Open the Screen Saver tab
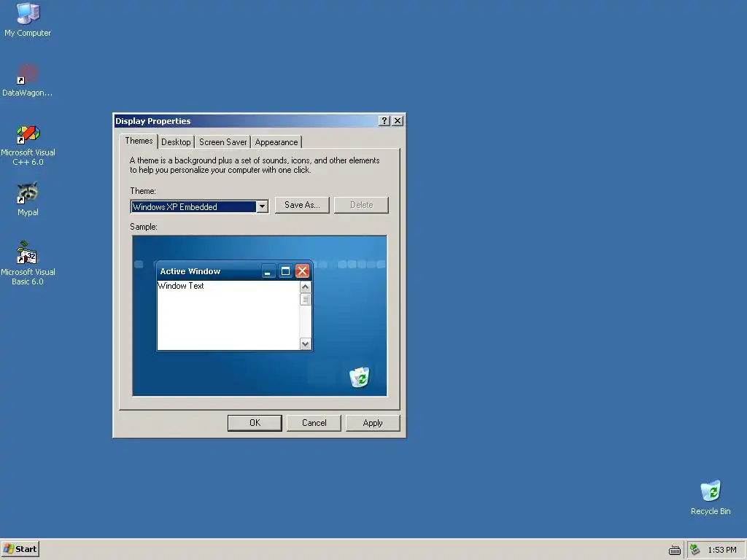The width and height of the screenshot is (747, 560). pos(223,142)
